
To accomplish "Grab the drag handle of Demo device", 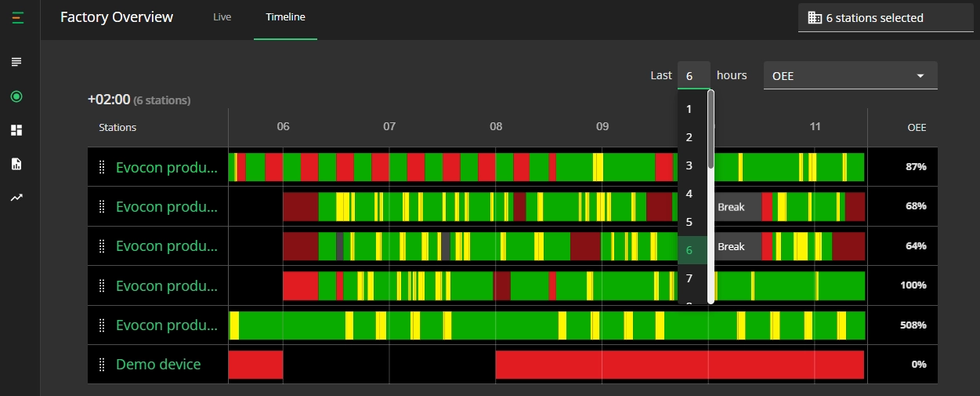I will 101,365.
